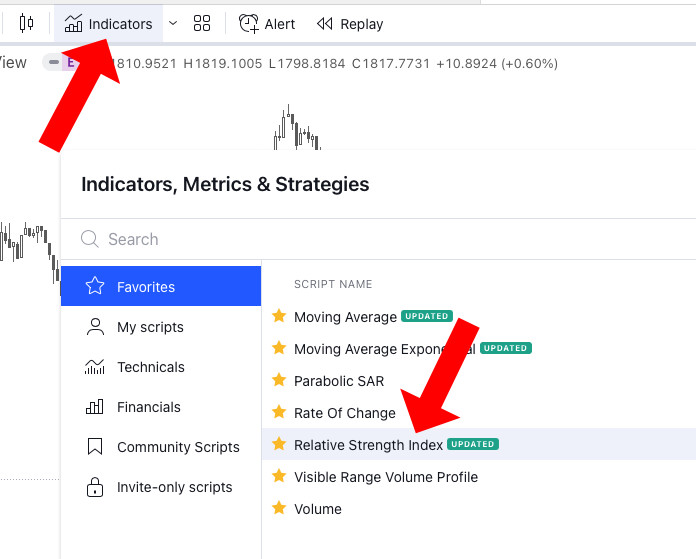The image size is (696, 559).
Task: Click the SCRIPT NAME column header
Action: tap(333, 284)
